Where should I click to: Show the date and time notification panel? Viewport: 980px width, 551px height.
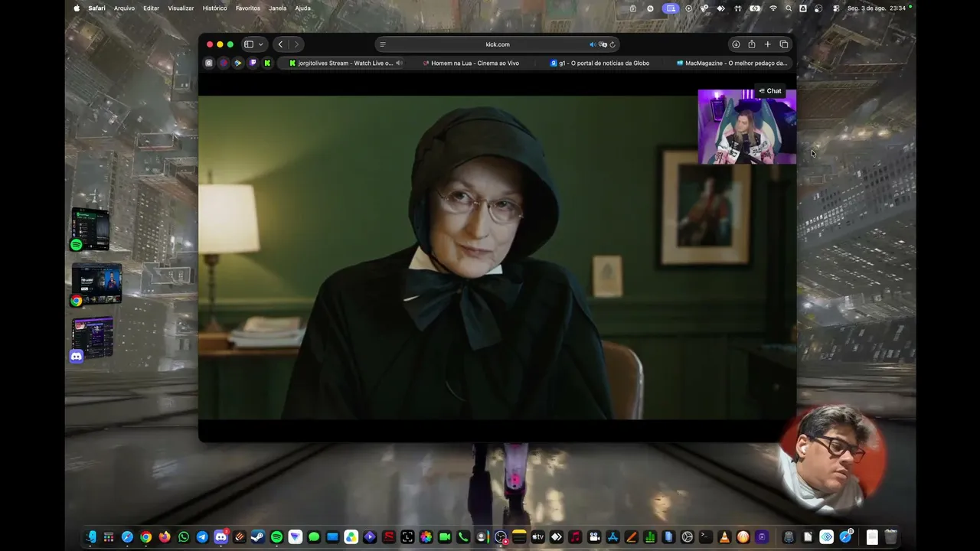[877, 8]
